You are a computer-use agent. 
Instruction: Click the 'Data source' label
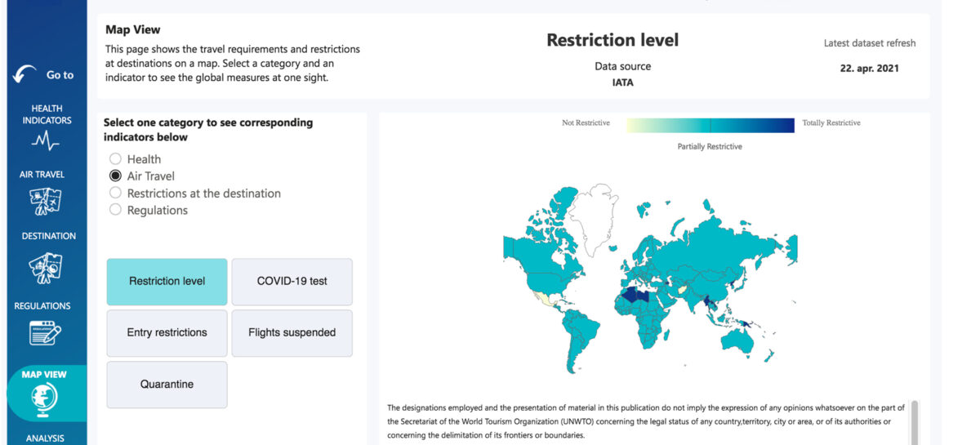coord(623,67)
